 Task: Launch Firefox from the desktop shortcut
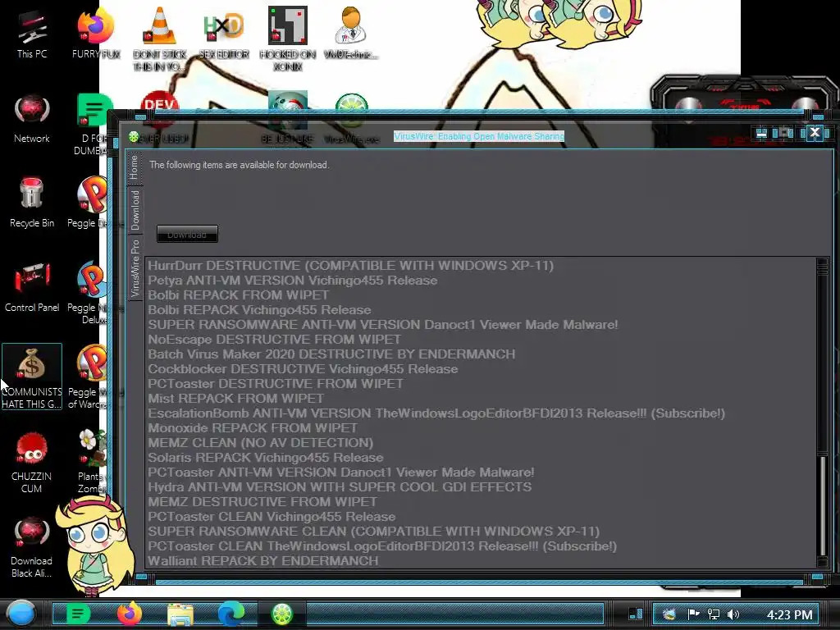(x=96, y=33)
